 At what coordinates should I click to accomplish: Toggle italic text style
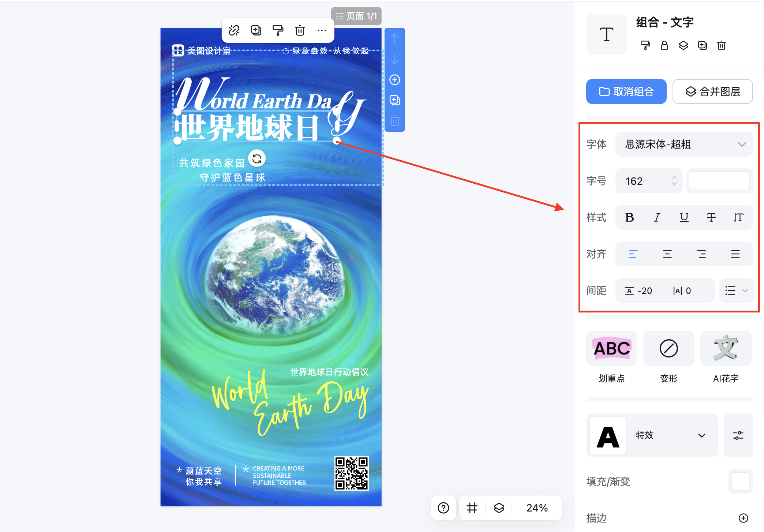point(657,217)
